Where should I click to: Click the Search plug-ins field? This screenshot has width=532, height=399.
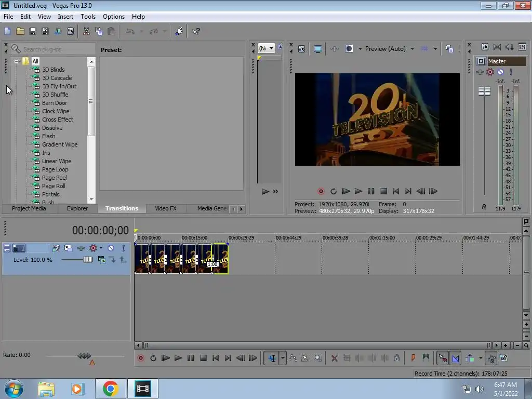52,49
